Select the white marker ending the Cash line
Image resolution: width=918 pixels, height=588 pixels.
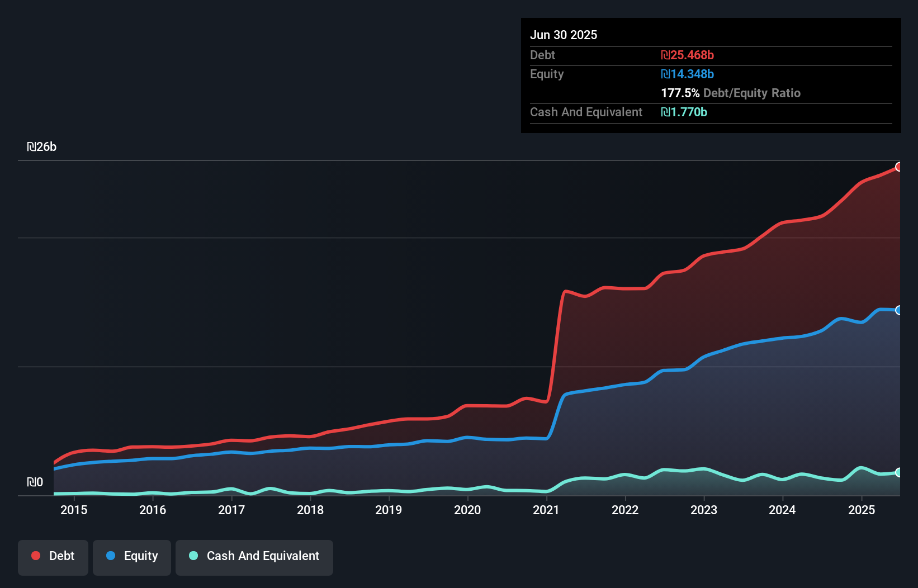[899, 472]
